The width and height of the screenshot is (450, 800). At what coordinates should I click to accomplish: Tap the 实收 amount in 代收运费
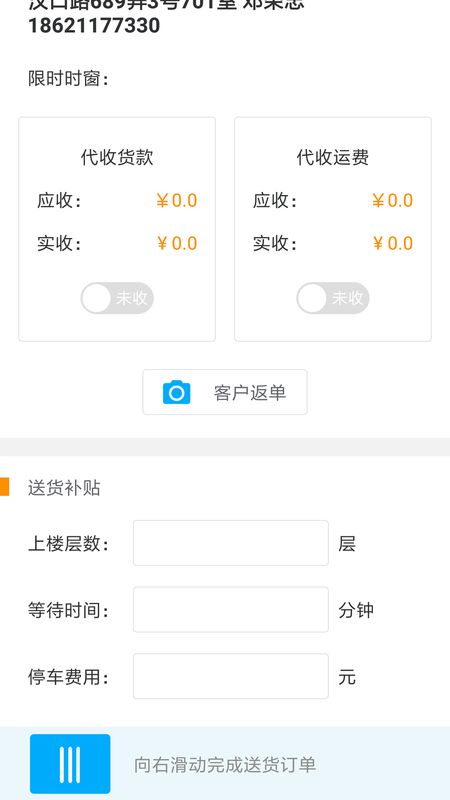tap(392, 243)
